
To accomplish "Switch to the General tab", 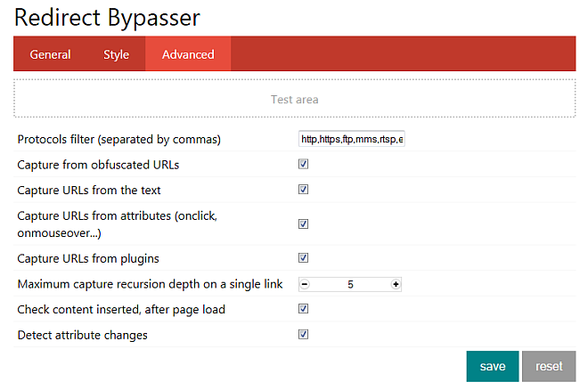I will [x=50, y=54].
